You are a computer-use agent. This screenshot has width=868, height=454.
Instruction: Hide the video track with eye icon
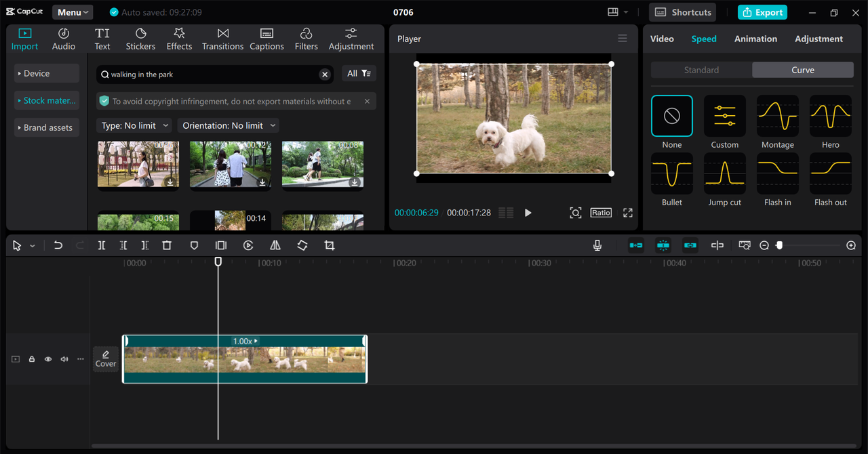coord(48,359)
